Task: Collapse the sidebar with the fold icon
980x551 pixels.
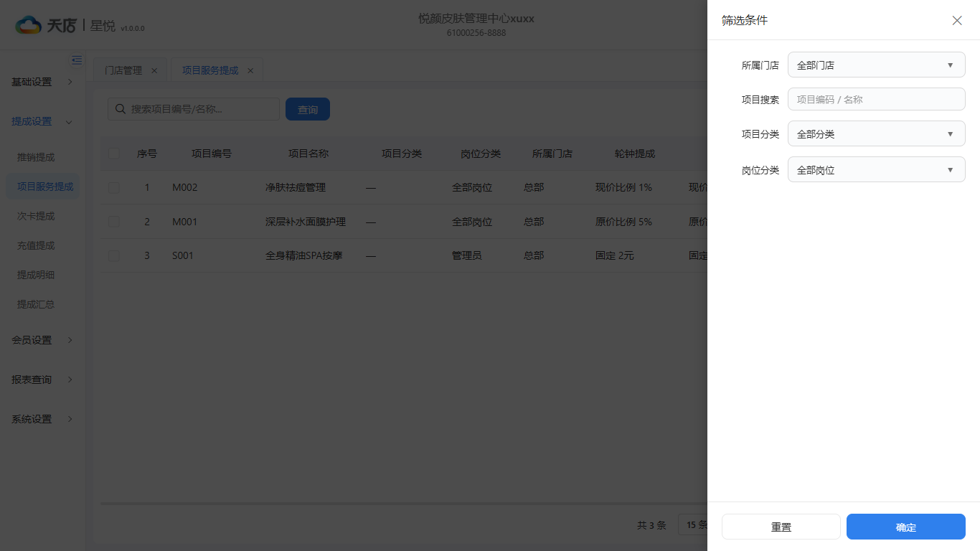Action: [x=77, y=60]
